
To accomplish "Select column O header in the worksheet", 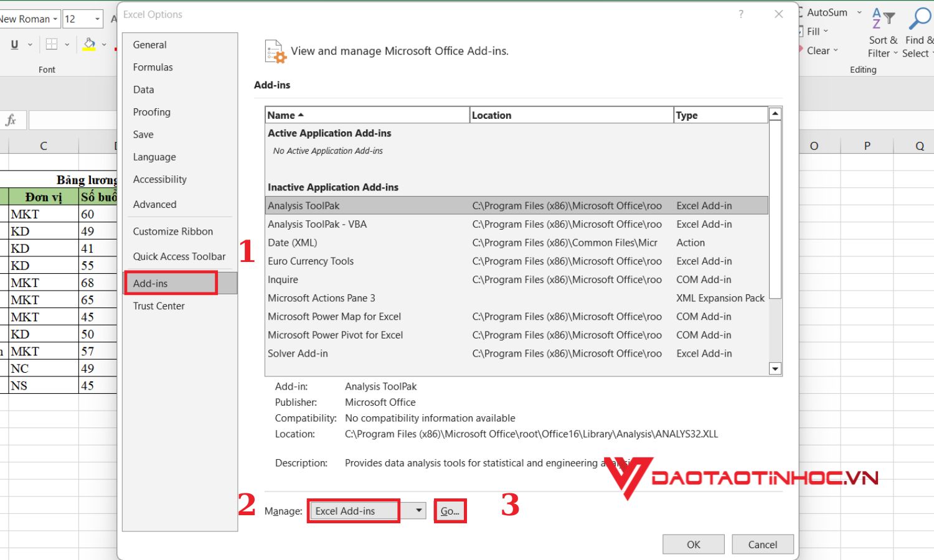I will click(x=814, y=146).
